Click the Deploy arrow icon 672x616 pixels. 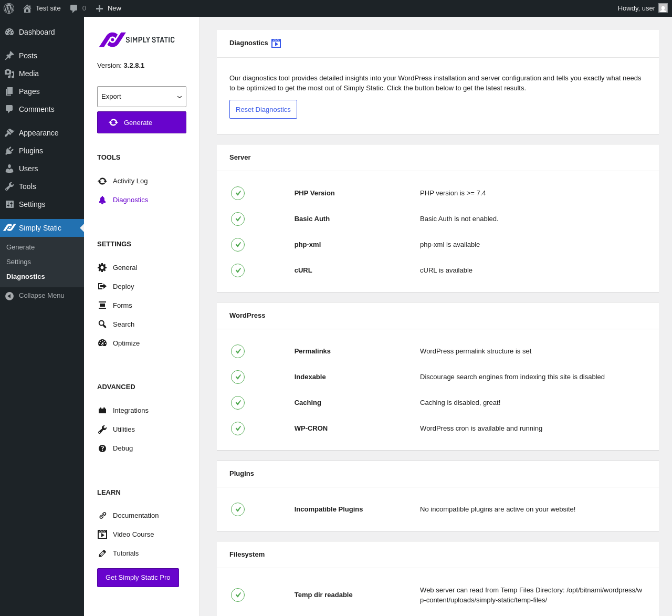[x=102, y=287]
